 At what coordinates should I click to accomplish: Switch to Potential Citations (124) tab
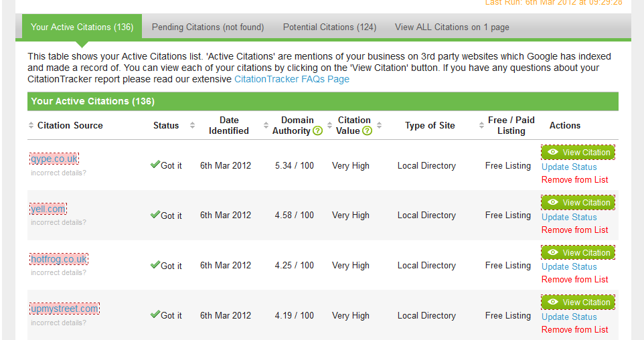(329, 27)
